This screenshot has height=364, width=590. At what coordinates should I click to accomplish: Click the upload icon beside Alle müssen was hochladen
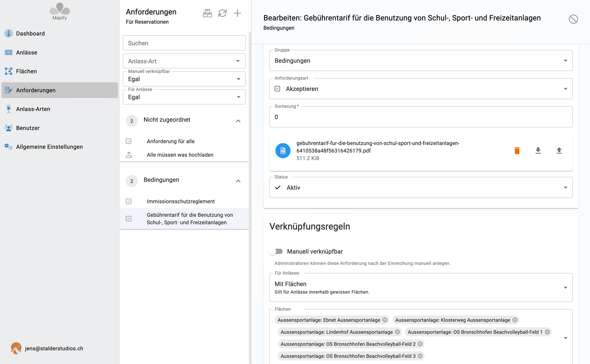(x=129, y=155)
